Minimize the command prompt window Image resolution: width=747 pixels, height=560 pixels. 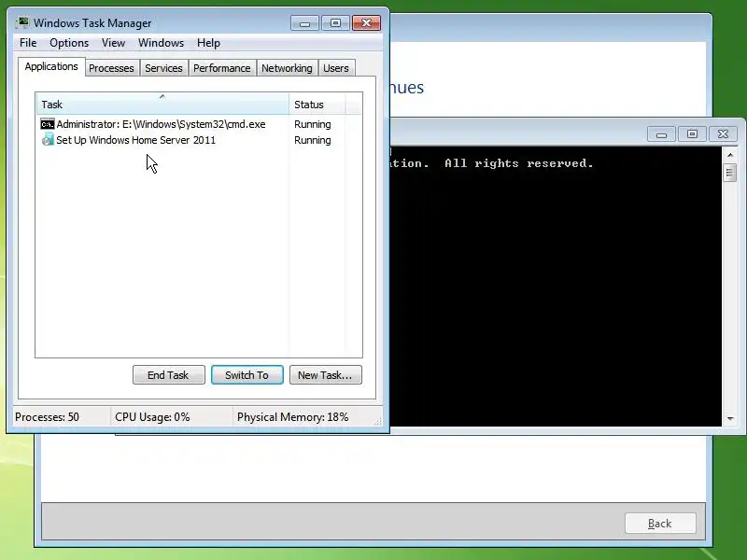(661, 134)
